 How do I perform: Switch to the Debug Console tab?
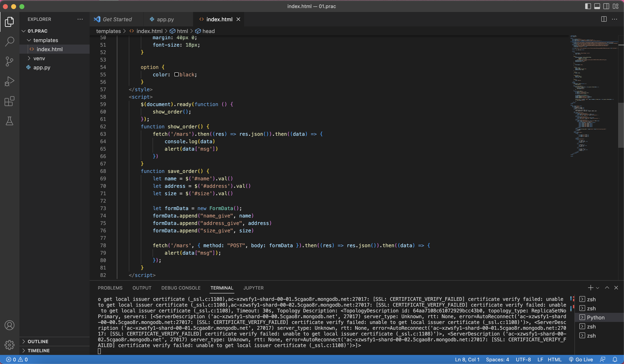coord(181,288)
